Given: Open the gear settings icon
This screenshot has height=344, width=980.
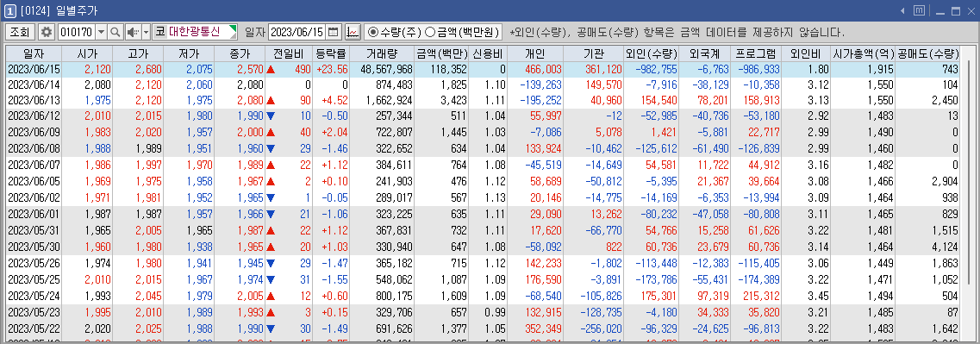Looking at the screenshot, I should point(47,32).
